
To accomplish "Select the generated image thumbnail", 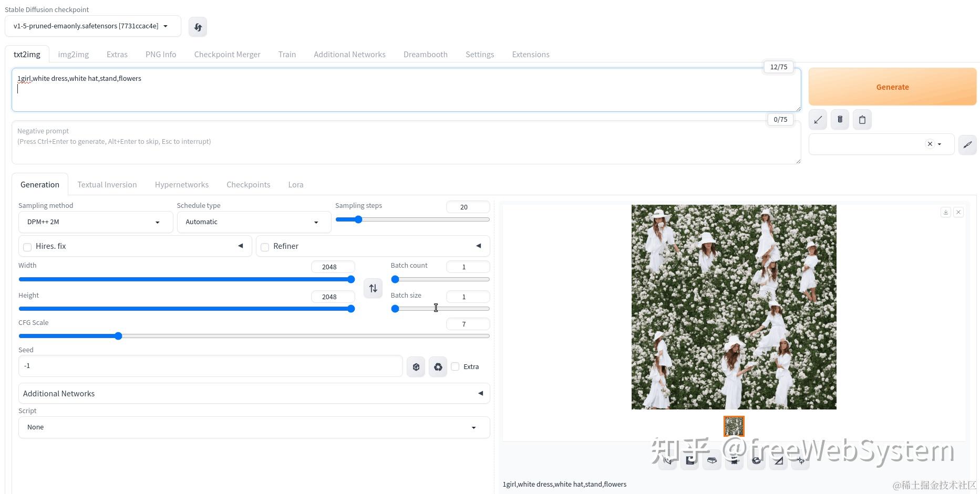I will pyautogui.click(x=734, y=426).
